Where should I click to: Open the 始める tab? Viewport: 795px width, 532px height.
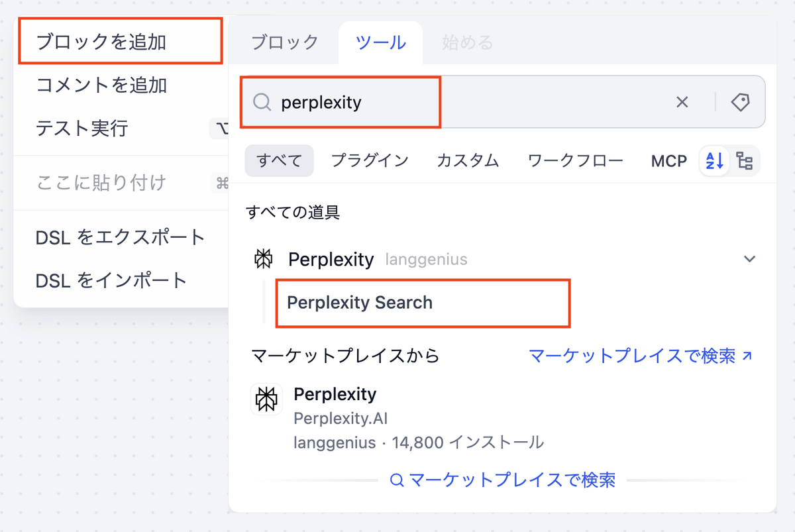[468, 43]
